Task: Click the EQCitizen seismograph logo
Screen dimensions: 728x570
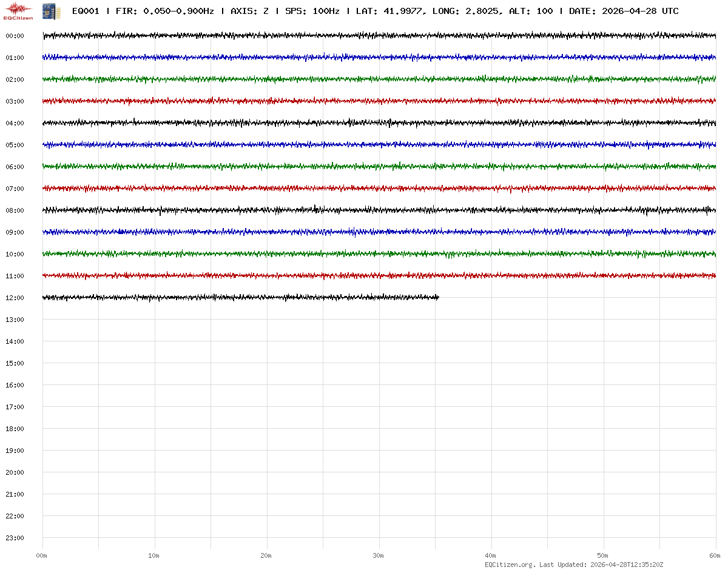Action: pos(18,11)
